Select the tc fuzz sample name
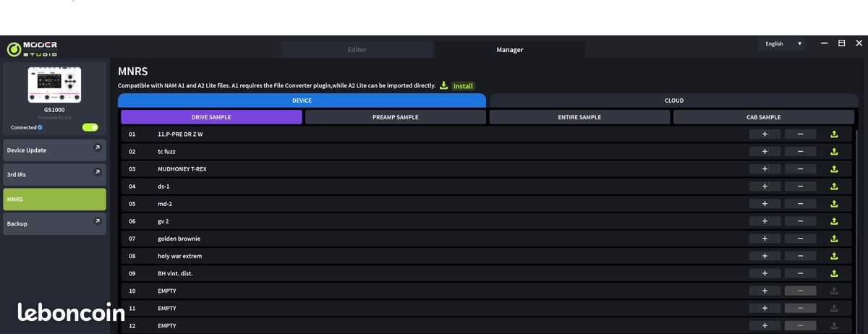This screenshot has width=868, height=334. (166, 151)
